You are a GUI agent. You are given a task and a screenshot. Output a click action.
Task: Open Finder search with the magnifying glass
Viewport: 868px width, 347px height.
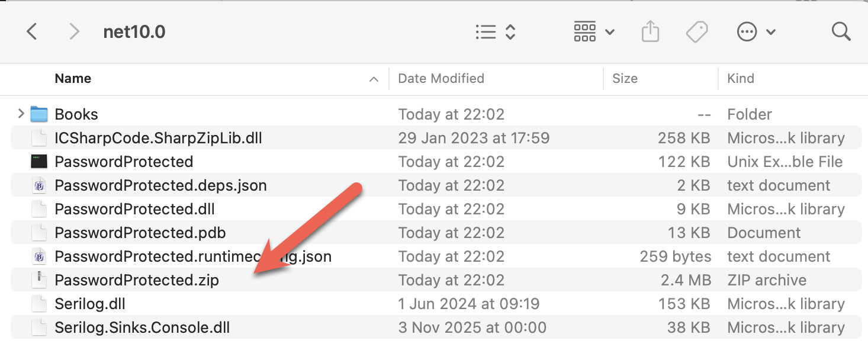[841, 31]
